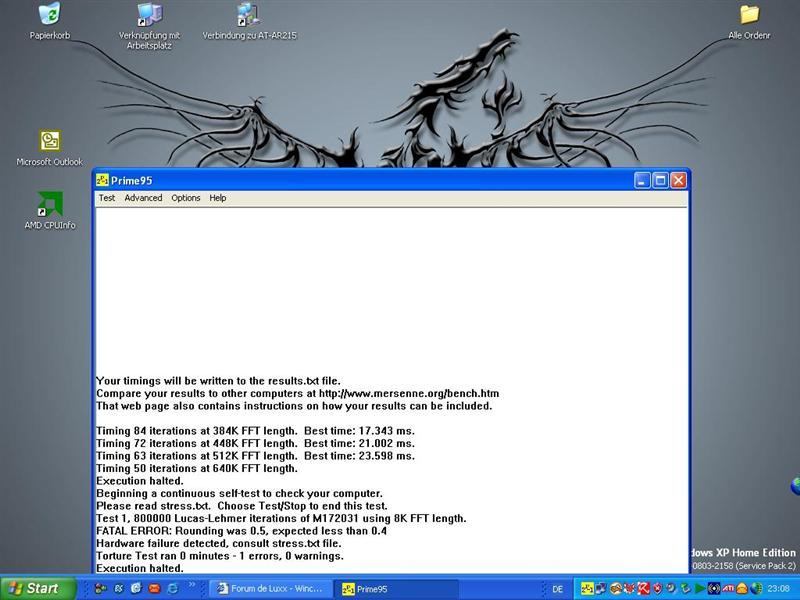Image resolution: width=800 pixels, height=600 pixels.
Task: Click the second quick launch swirl icon
Action: coord(118,588)
